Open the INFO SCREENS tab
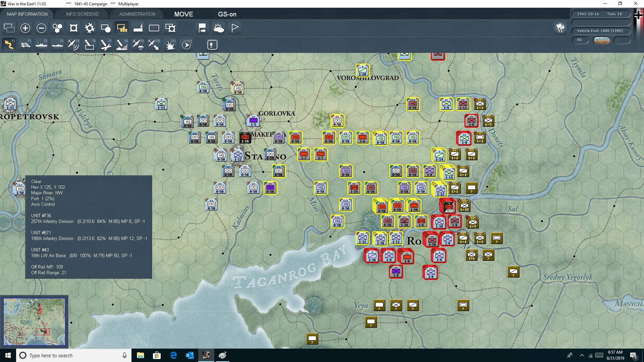Viewport: 644px width, 362px height. click(82, 14)
